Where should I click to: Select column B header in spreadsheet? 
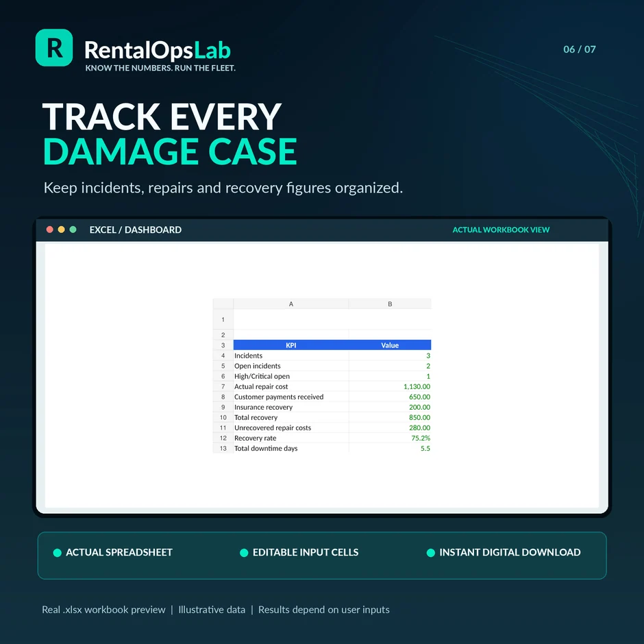pos(390,304)
